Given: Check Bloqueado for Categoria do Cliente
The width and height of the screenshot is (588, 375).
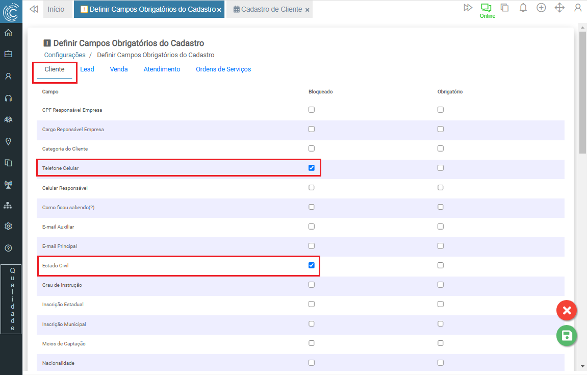Looking at the screenshot, I should pos(312,148).
